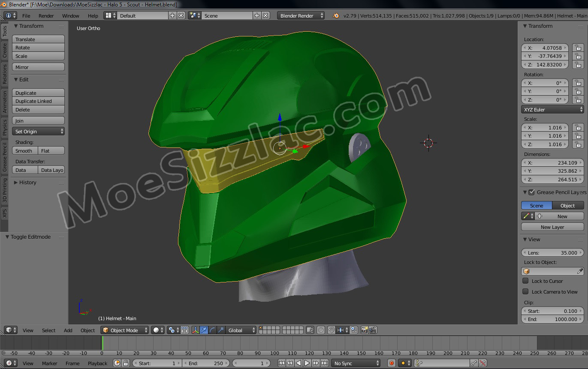
Task: Add a new screen layout with plus
Action: click(172, 15)
